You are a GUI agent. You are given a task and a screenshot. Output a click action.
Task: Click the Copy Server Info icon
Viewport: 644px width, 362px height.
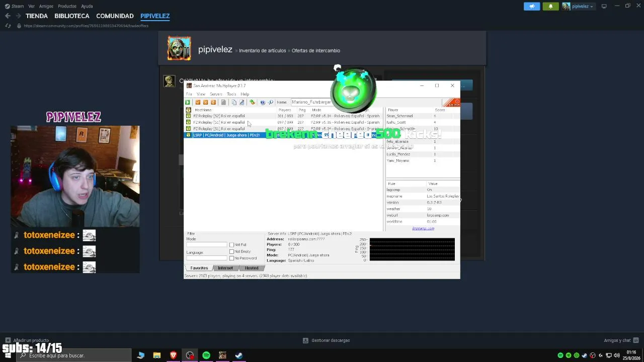[x=234, y=102]
